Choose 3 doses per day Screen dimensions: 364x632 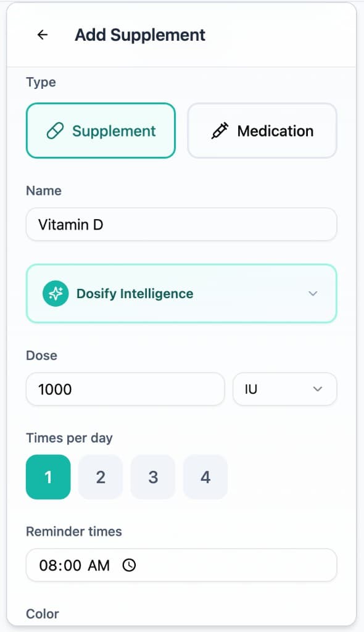[x=153, y=476]
